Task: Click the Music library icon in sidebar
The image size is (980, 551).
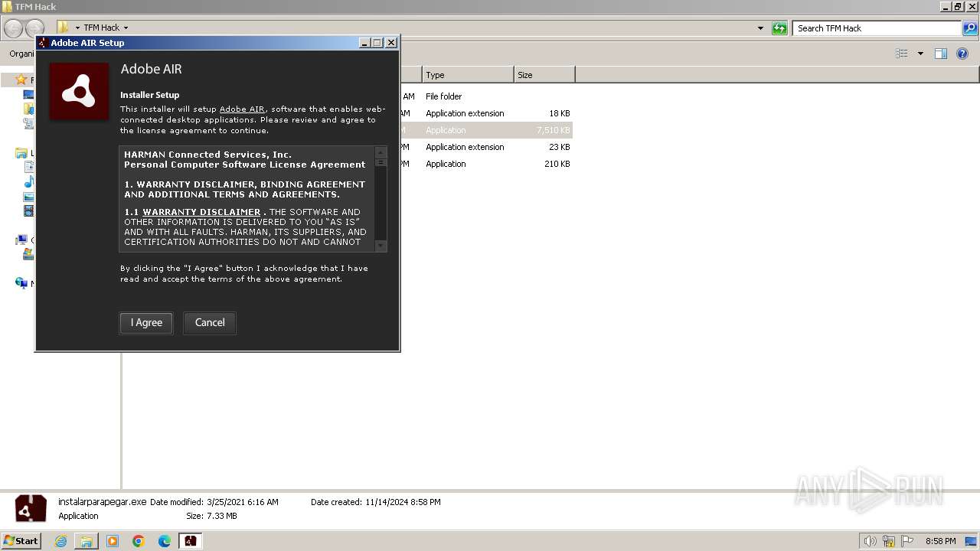Action: tap(29, 182)
